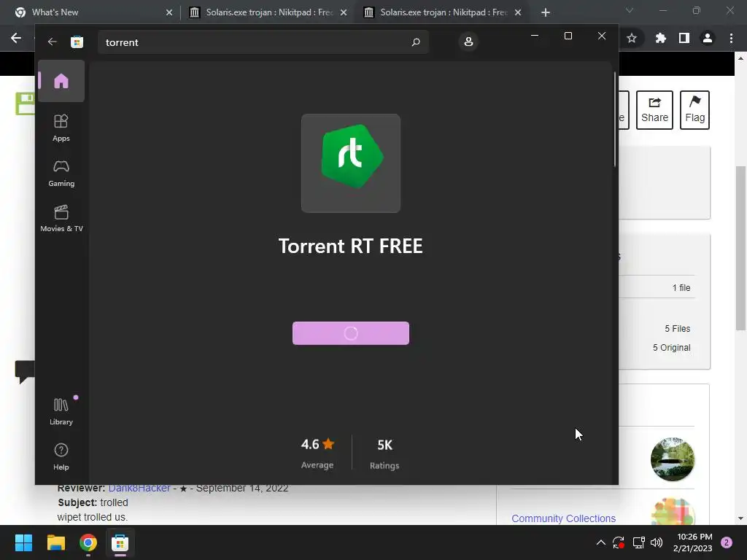Open Chrome three-dot menu
Viewport: 747px width, 560px height.
tap(731, 38)
